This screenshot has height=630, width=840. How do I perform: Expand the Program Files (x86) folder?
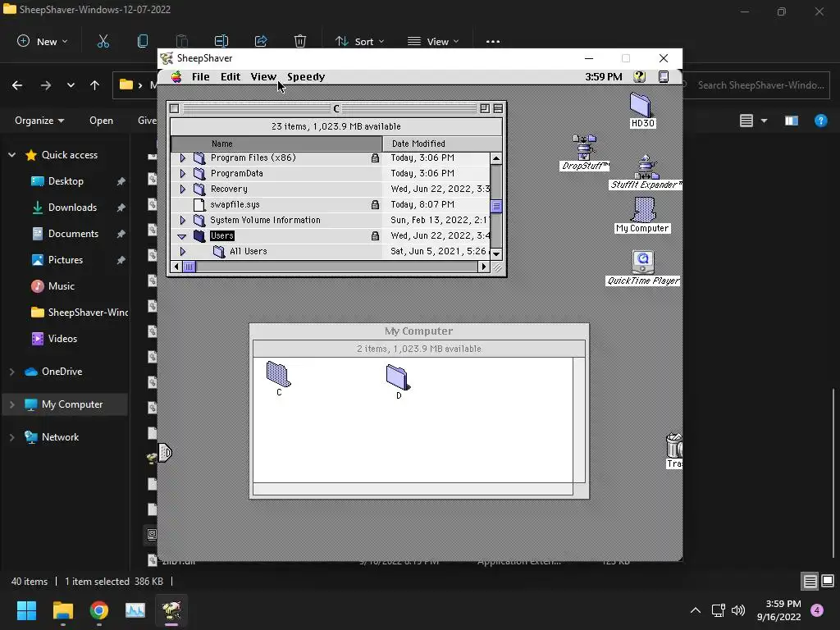click(183, 158)
